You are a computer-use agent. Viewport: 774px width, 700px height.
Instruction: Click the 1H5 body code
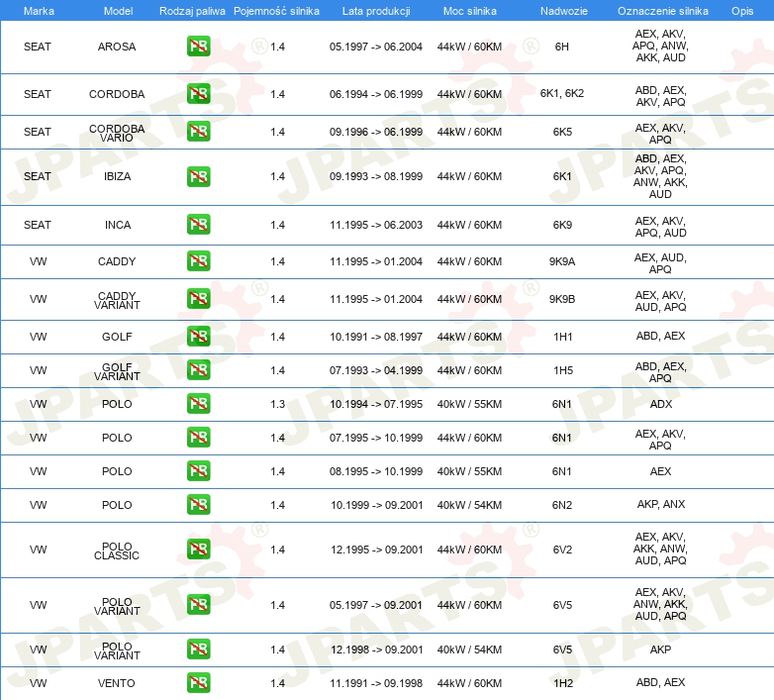click(x=563, y=370)
